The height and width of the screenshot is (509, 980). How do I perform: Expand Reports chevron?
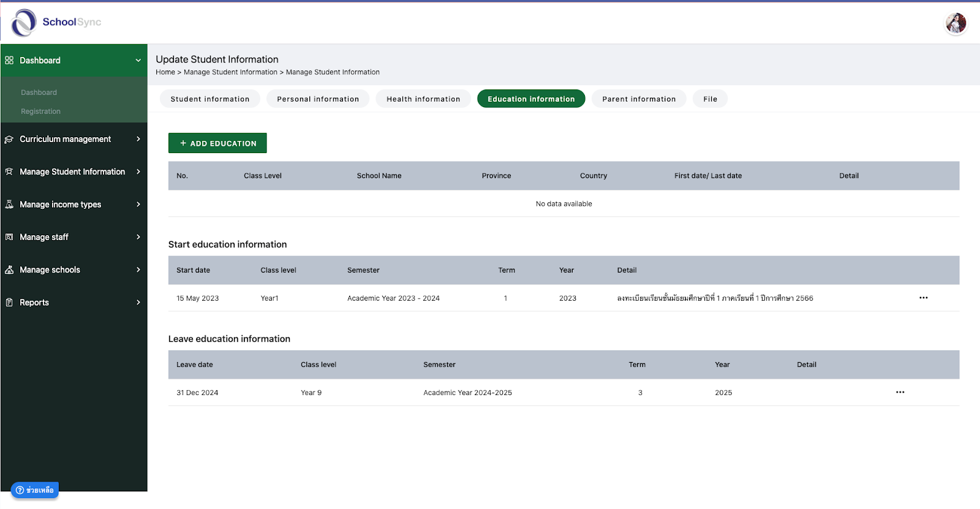pos(138,303)
